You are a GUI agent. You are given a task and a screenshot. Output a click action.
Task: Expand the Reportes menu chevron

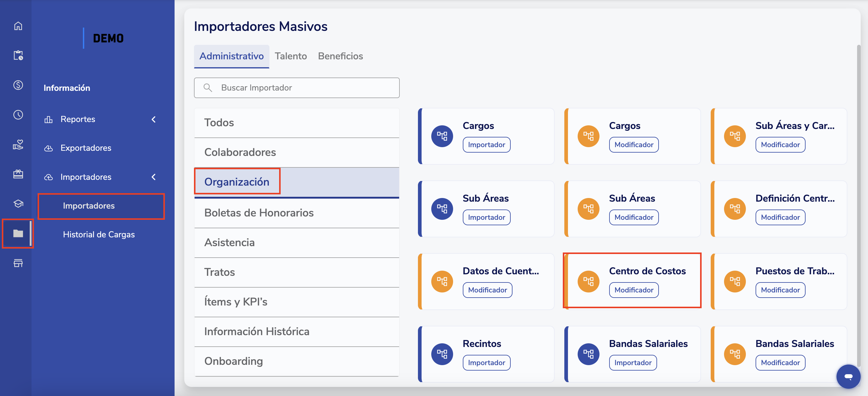[154, 119]
